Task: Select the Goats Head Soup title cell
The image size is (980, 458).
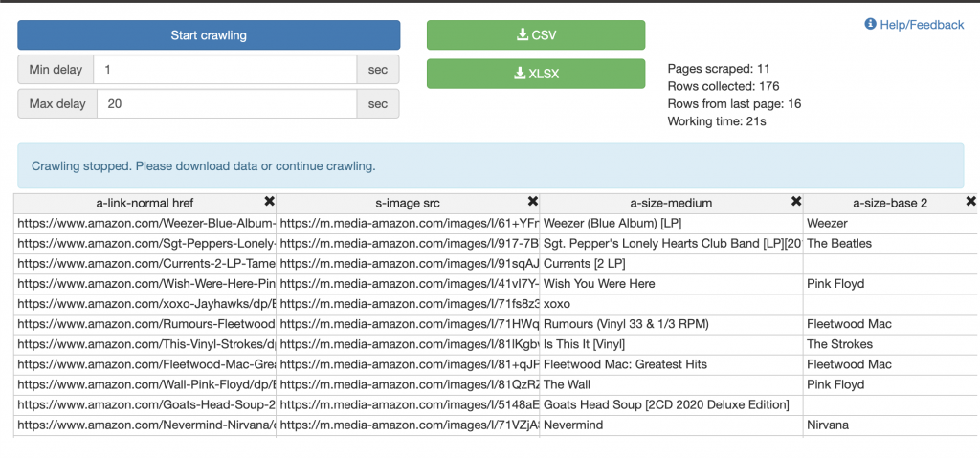Action: [672, 404]
